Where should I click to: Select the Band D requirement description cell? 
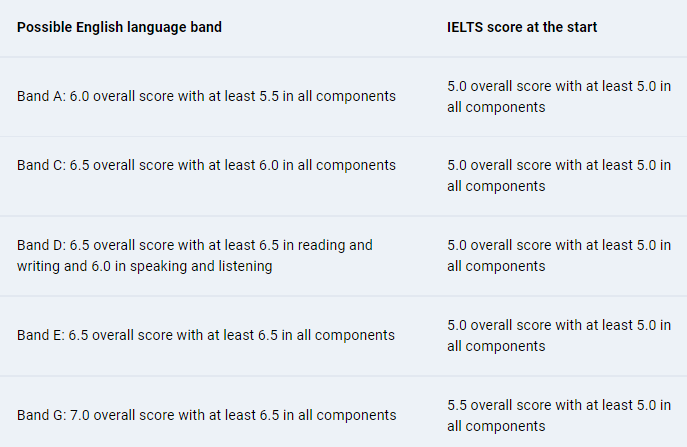coord(195,255)
